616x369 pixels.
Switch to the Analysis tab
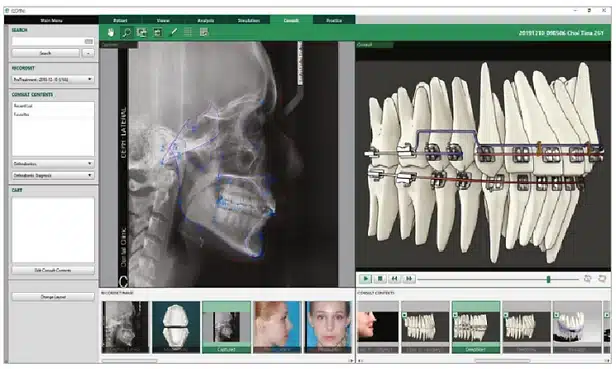(206, 20)
